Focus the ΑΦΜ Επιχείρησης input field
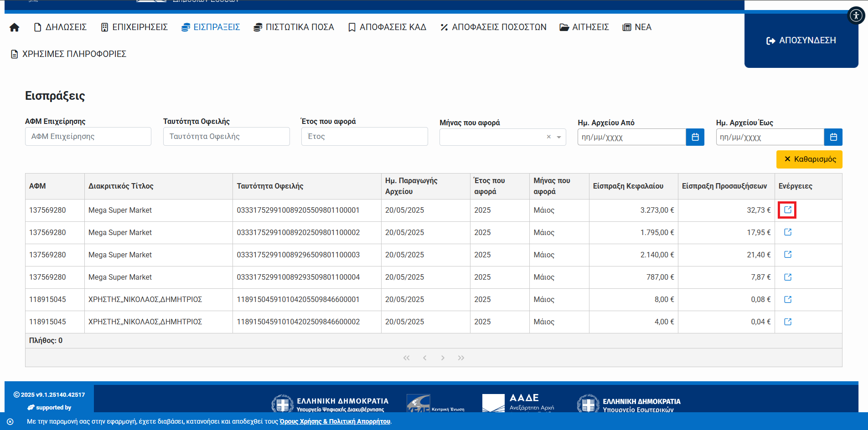The image size is (868, 430). (x=88, y=137)
